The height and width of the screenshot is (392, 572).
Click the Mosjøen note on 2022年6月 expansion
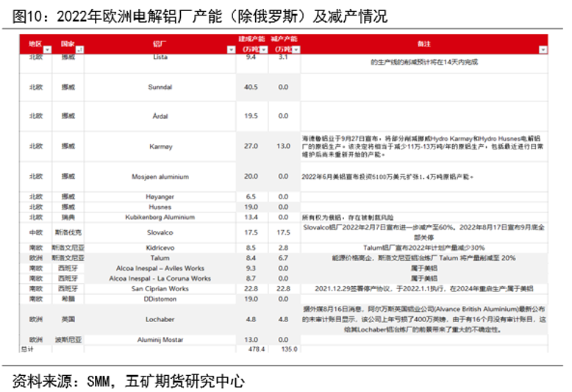(x=387, y=177)
